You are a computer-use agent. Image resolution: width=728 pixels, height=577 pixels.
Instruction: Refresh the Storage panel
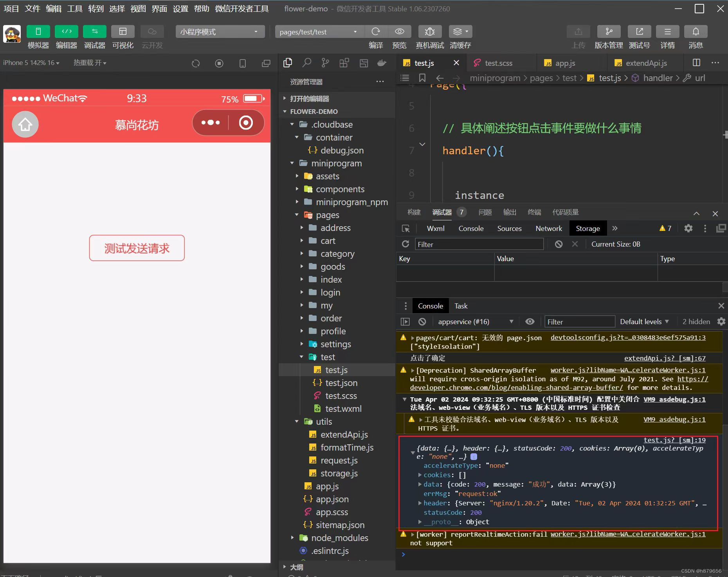point(405,244)
